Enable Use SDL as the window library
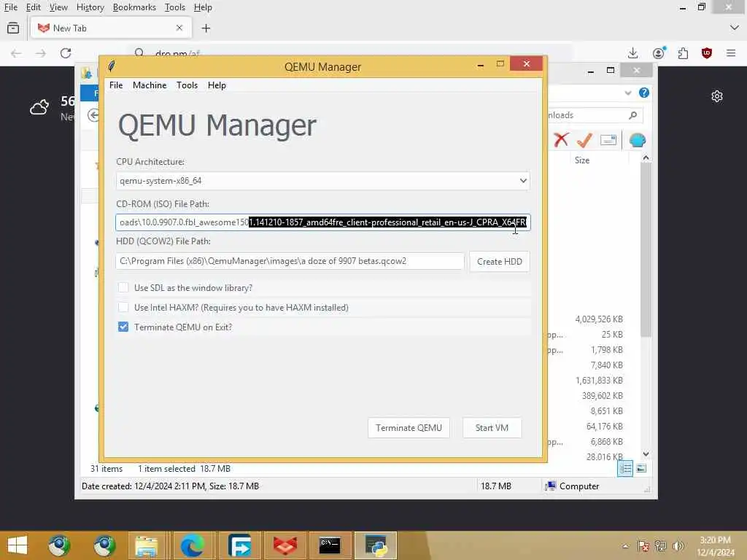This screenshot has width=747, height=560. (x=123, y=287)
